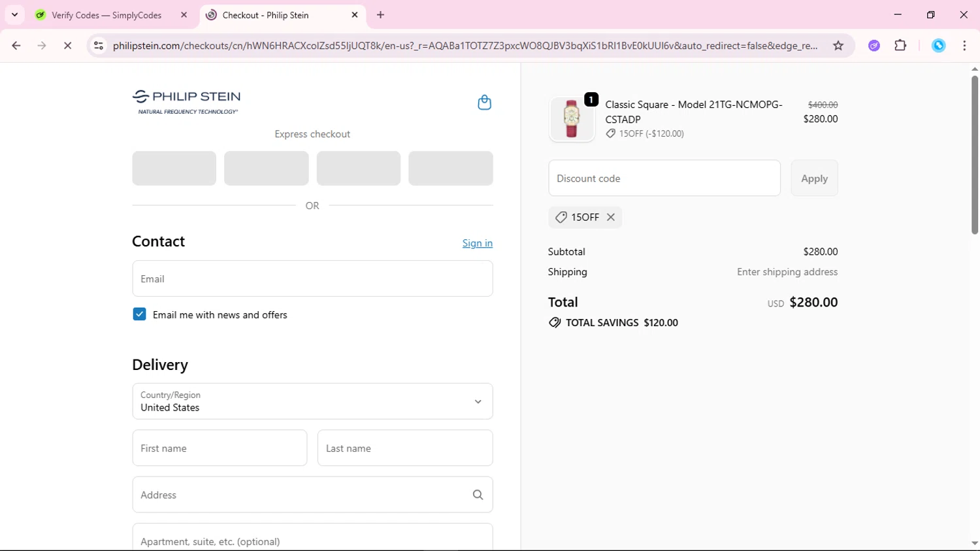The width and height of the screenshot is (980, 551).
Task: Go back to previous page
Action: 16,46
